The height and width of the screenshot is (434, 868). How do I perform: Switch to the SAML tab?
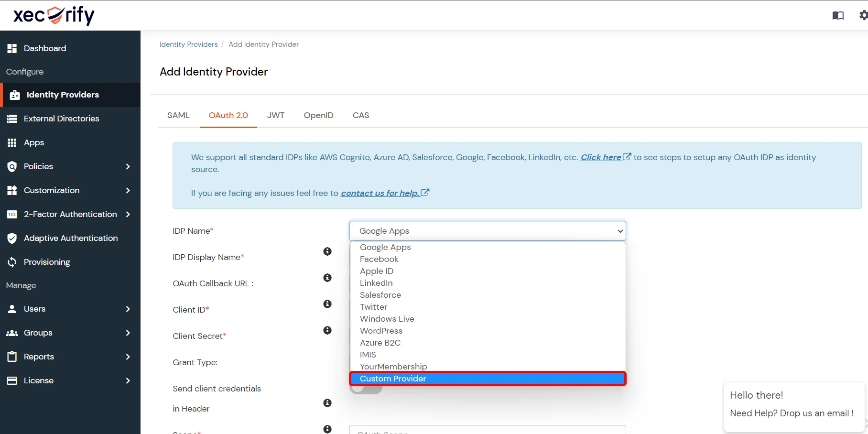click(x=178, y=115)
